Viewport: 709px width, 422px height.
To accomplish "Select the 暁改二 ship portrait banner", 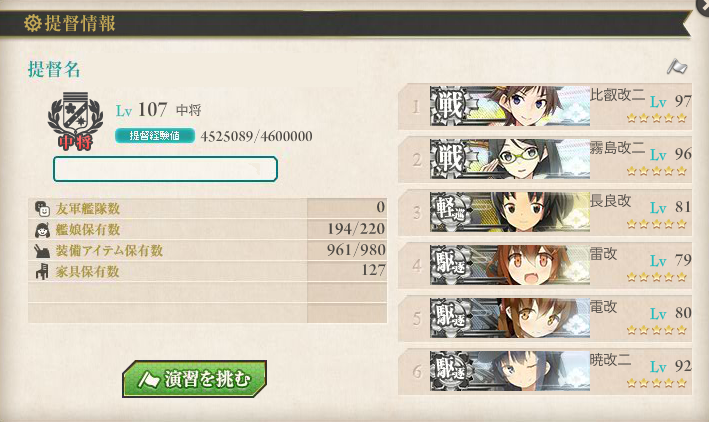I will [510, 370].
